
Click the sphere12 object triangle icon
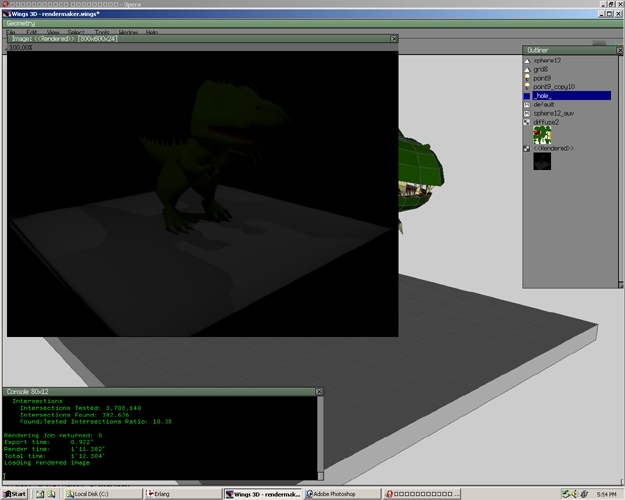coord(527,61)
